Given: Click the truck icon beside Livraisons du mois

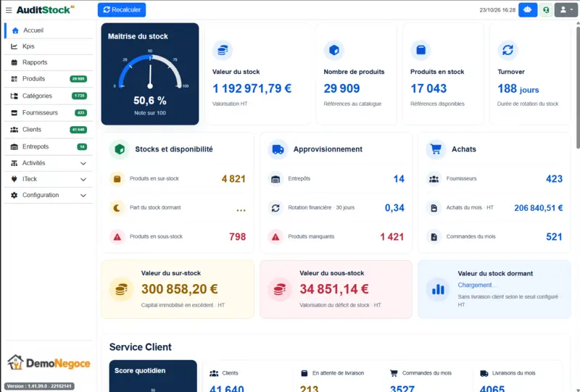Looking at the screenshot, I should 484,373.
